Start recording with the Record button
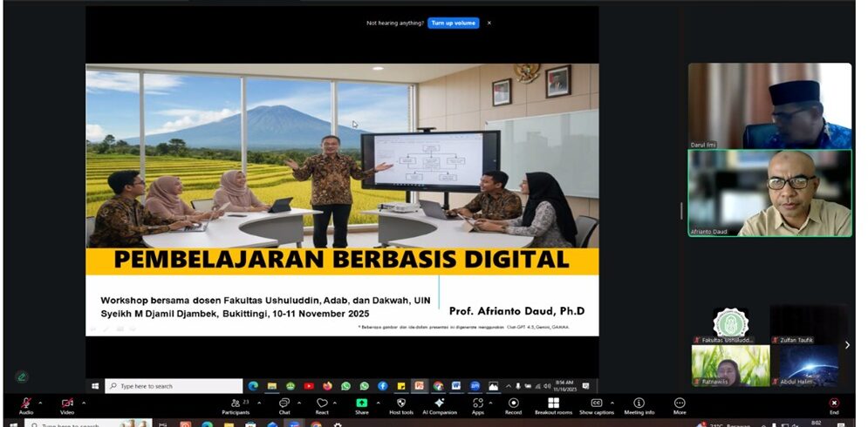 click(x=513, y=403)
